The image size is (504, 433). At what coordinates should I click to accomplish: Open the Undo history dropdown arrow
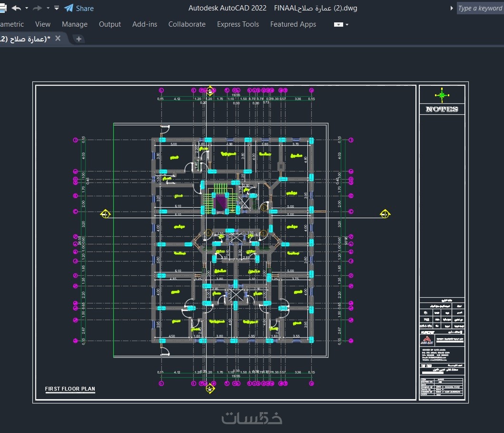[27, 8]
